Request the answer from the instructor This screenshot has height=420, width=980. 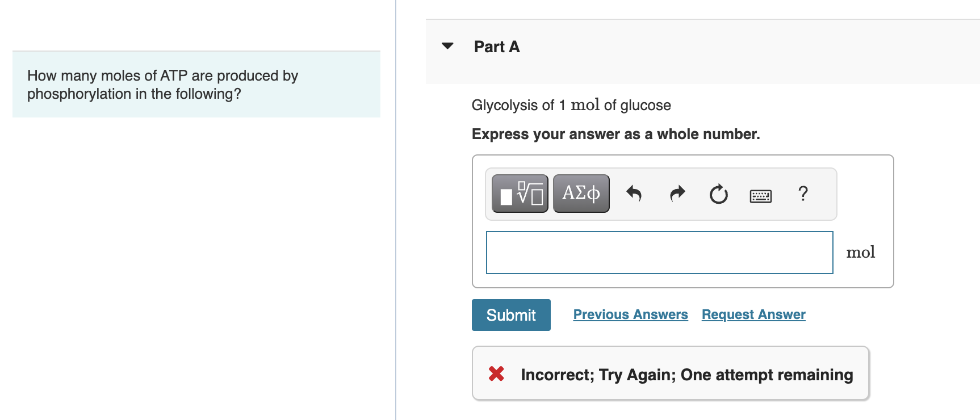click(753, 314)
